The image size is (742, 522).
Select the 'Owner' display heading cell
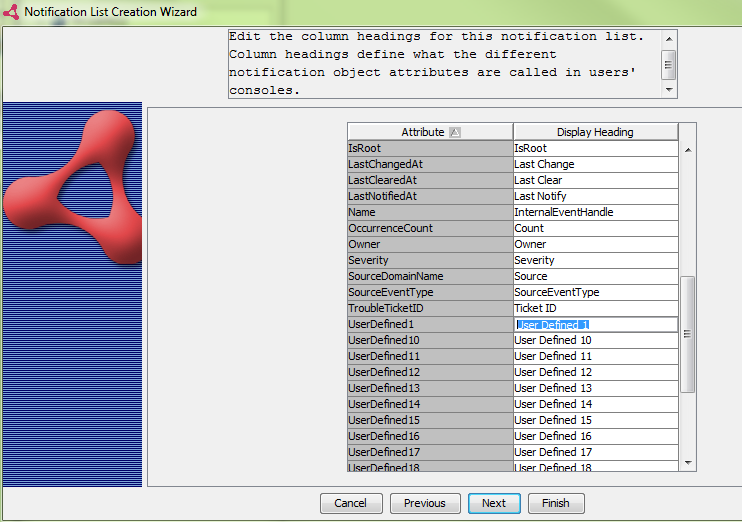coord(596,245)
